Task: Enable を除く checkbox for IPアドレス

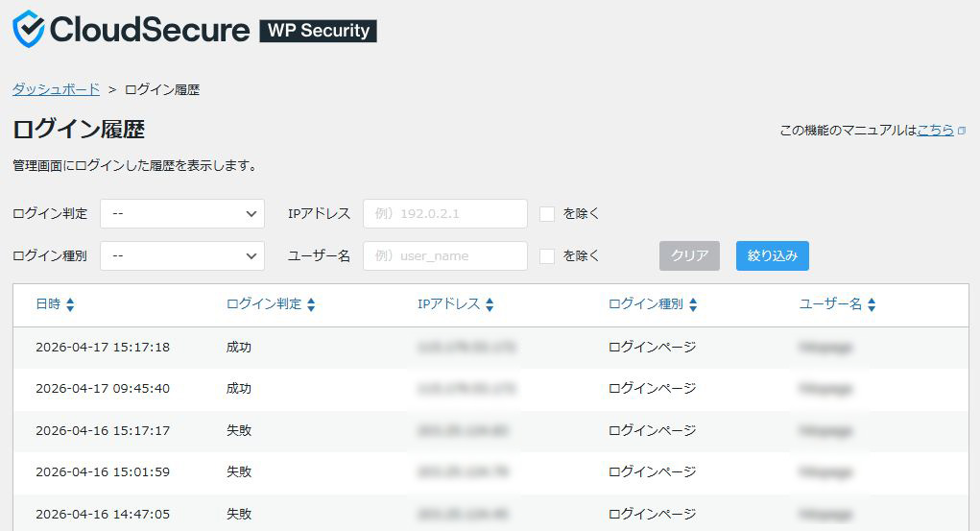Action: pyautogui.click(x=547, y=214)
